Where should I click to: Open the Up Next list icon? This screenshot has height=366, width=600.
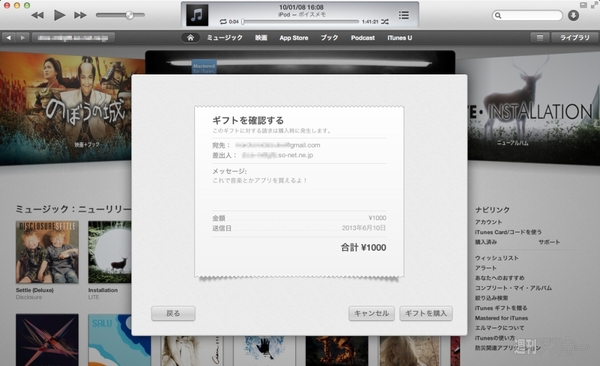404,15
